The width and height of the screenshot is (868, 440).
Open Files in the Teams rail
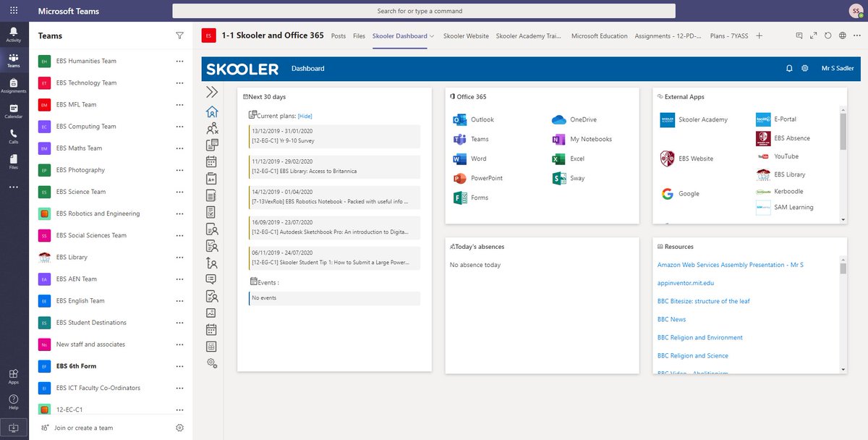(x=14, y=161)
